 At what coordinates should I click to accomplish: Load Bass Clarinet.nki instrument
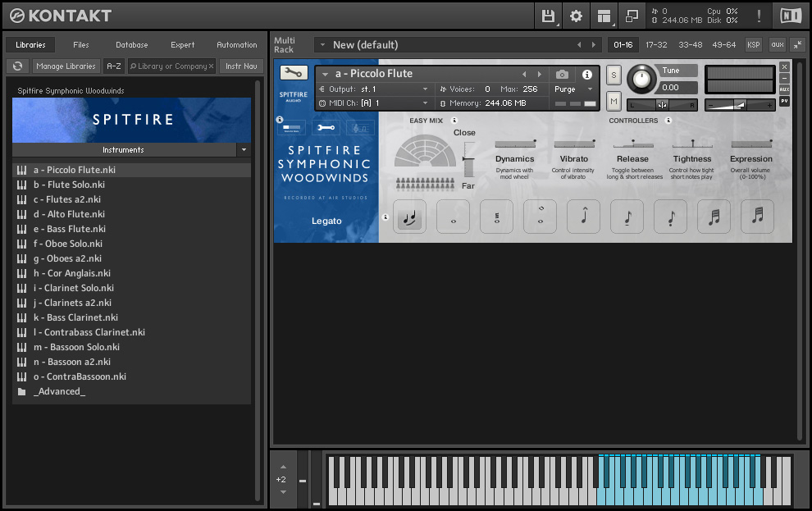pyautogui.click(x=131, y=318)
